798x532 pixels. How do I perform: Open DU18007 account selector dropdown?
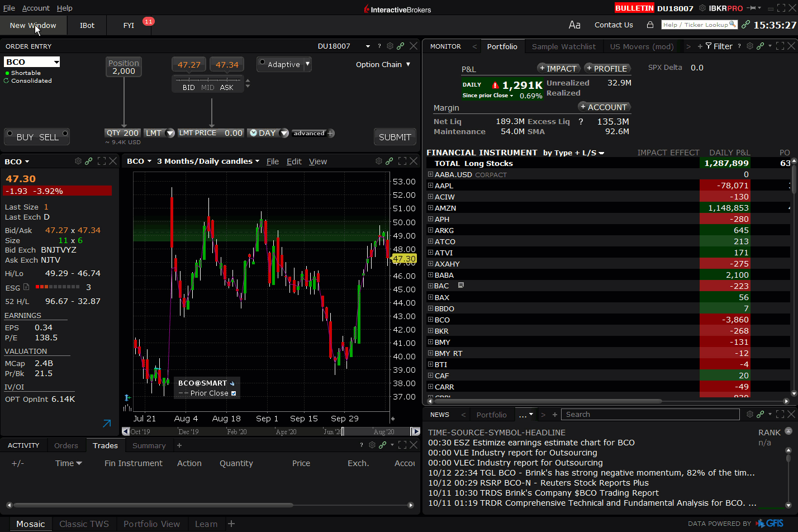(x=368, y=46)
